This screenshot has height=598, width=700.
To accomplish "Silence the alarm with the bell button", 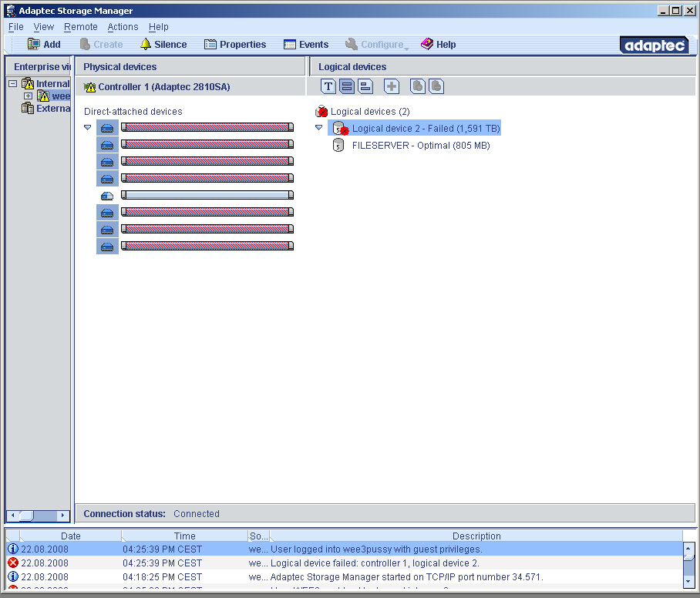I will tap(163, 44).
